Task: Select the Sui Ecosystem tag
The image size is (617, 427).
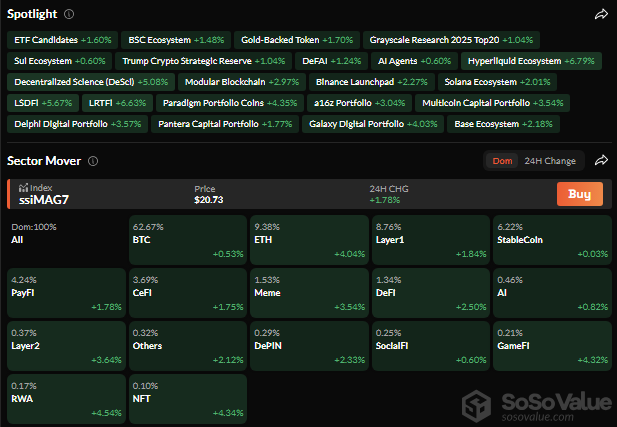Action: [x=59, y=61]
